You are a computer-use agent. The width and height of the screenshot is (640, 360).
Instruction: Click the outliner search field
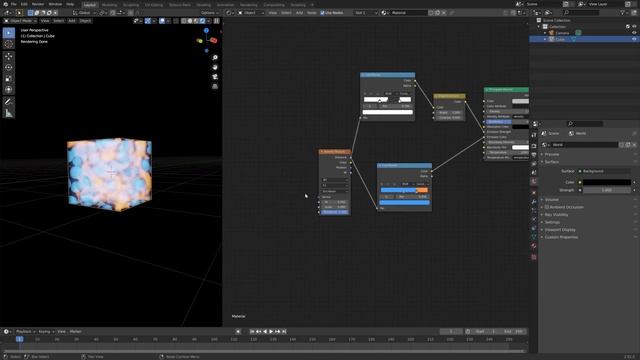pyautogui.click(x=581, y=13)
